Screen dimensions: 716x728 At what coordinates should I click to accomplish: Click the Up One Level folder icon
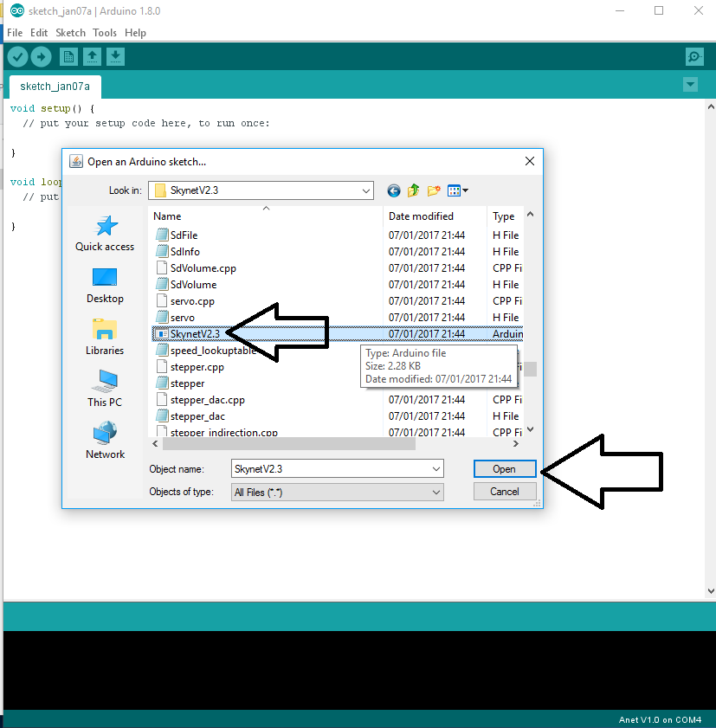[x=413, y=190]
